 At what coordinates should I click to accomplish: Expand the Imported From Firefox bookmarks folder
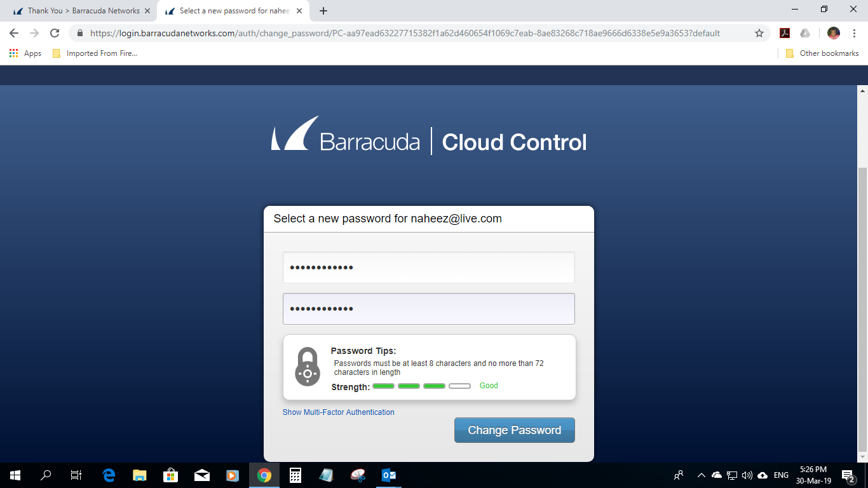95,53
